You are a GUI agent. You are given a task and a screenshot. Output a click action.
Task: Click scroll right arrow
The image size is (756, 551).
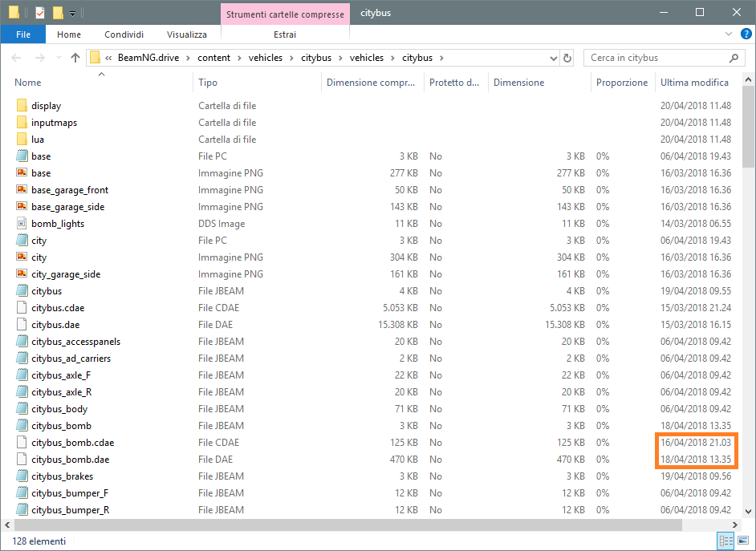pos(735,525)
